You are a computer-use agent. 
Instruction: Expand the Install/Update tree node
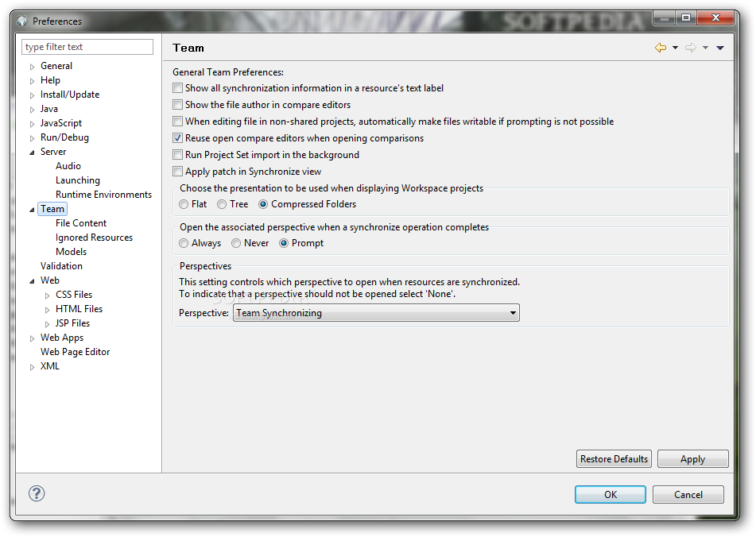pyautogui.click(x=33, y=95)
